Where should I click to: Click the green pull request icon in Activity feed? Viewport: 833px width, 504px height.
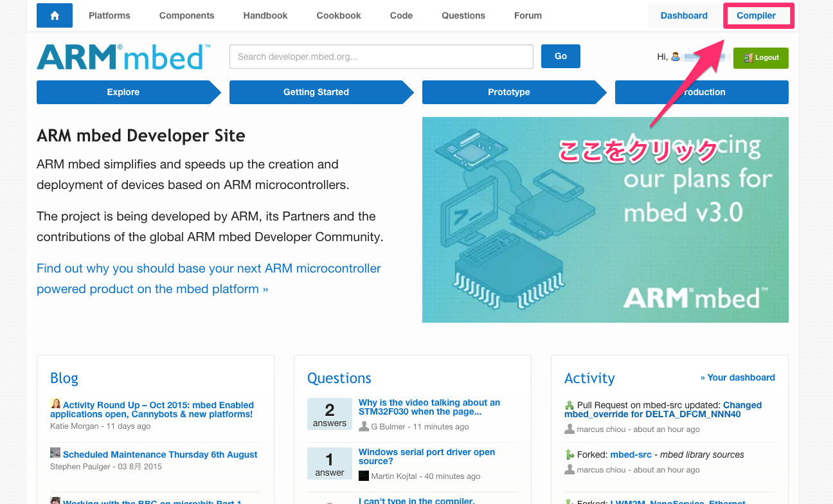(x=568, y=405)
